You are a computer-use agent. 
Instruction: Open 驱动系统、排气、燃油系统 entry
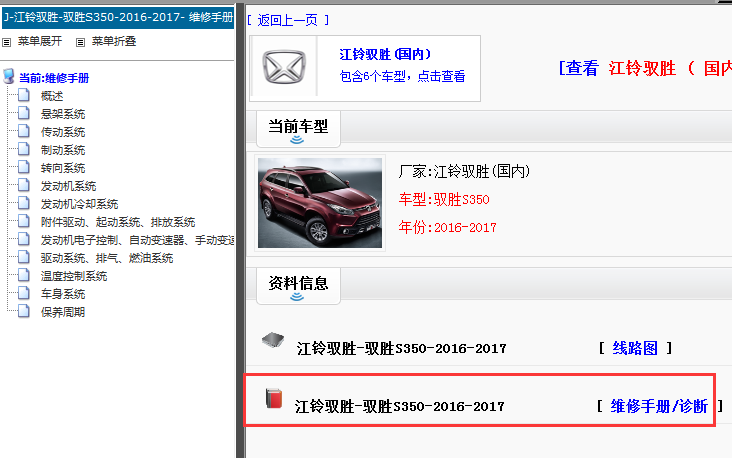tap(107, 258)
